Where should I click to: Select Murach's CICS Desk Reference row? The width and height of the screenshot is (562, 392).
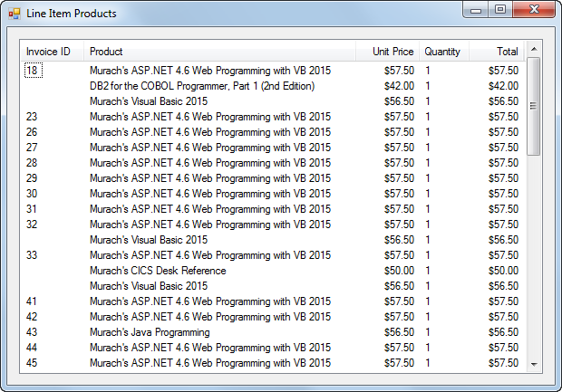(x=273, y=271)
